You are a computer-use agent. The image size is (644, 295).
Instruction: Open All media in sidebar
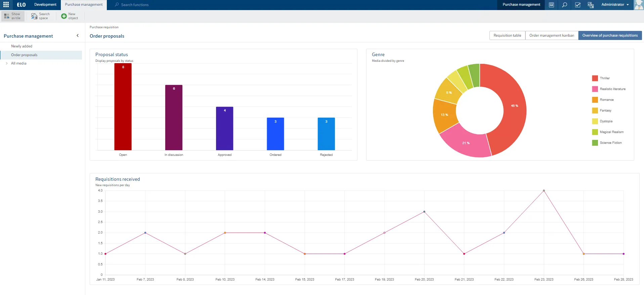pos(18,63)
